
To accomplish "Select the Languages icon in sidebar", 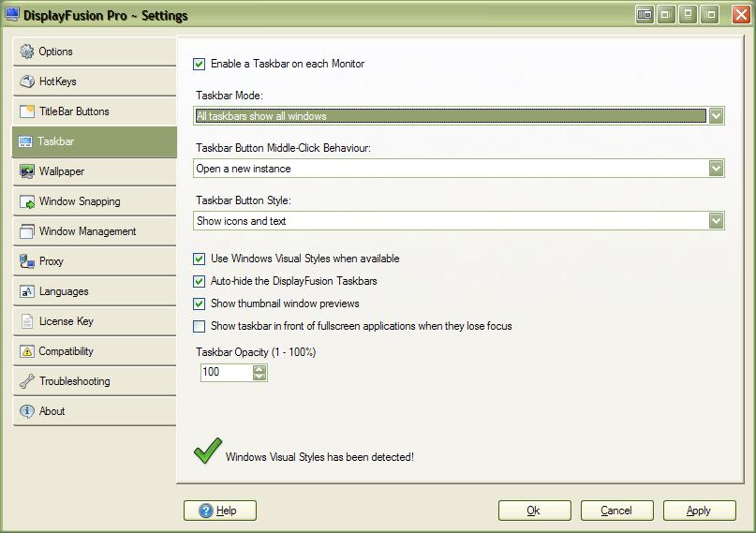I will pos(26,291).
